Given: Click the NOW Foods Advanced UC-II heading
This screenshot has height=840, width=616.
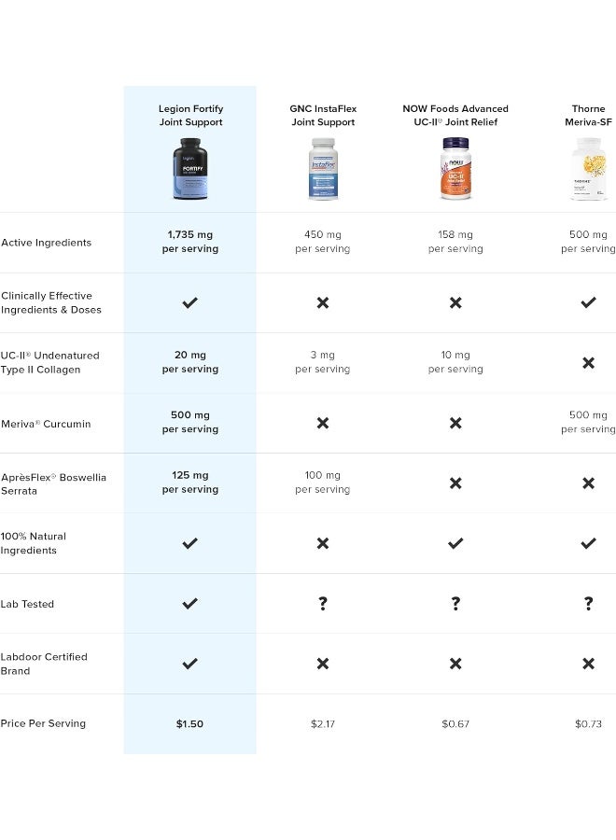Looking at the screenshot, I should pos(455,116).
